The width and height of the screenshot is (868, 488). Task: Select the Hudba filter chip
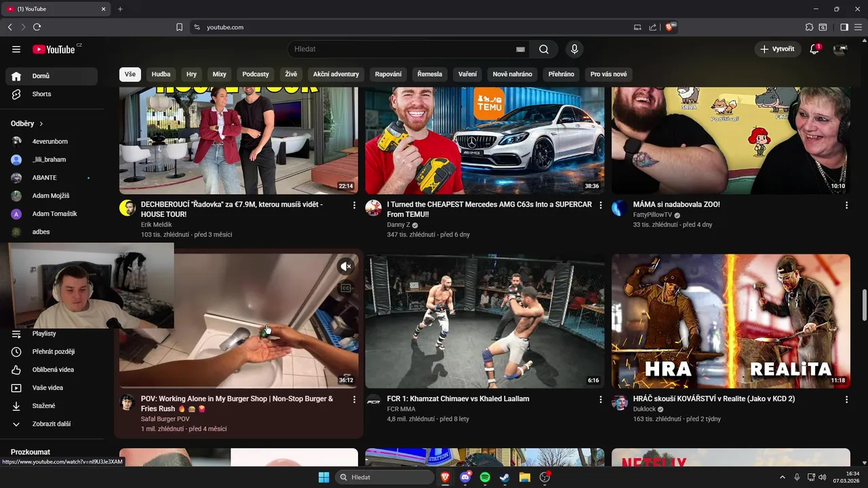(161, 74)
